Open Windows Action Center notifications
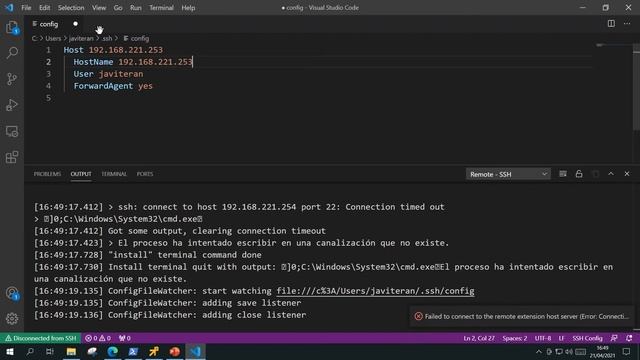The height and width of the screenshot is (360, 640). coord(627,351)
